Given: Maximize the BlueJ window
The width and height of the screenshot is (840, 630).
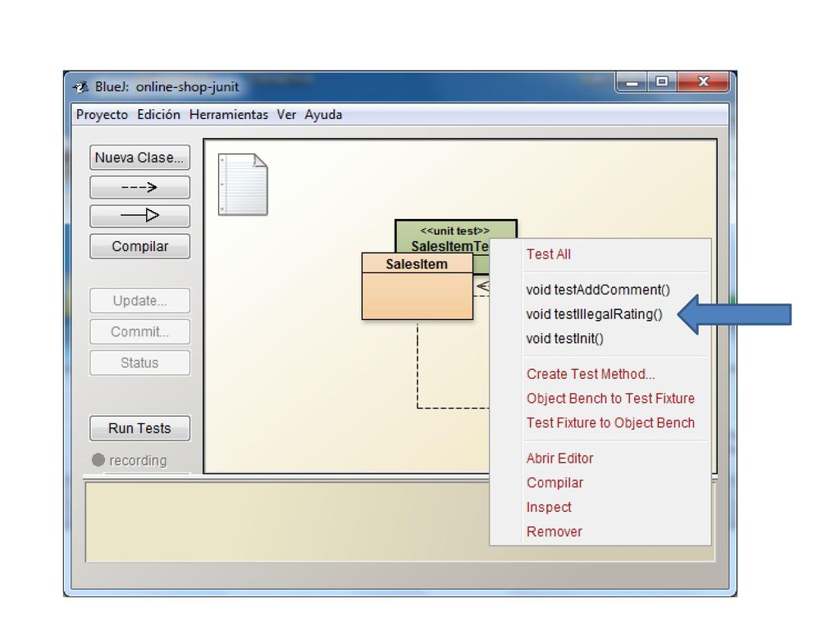Looking at the screenshot, I should [662, 82].
